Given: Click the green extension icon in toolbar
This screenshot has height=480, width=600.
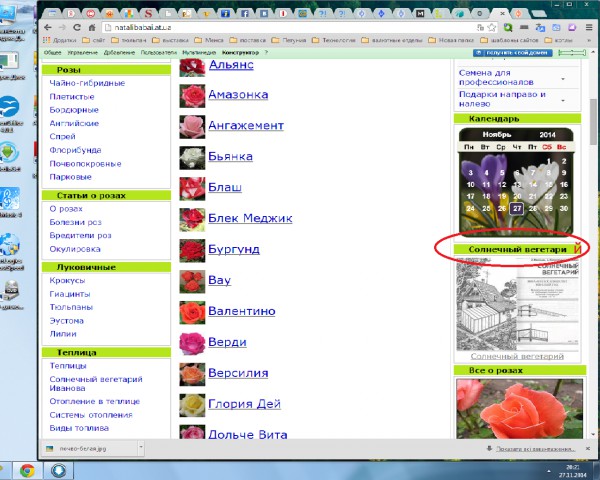Looking at the screenshot, I should (x=508, y=28).
